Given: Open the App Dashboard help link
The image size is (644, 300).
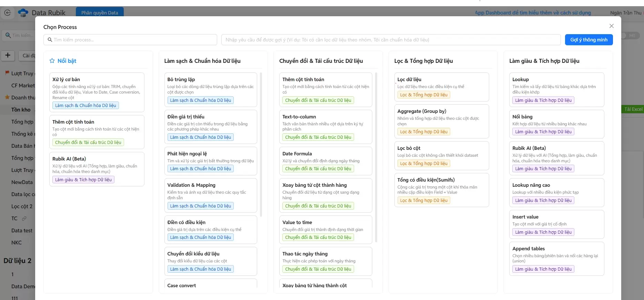Looking at the screenshot, I should click(x=533, y=13).
